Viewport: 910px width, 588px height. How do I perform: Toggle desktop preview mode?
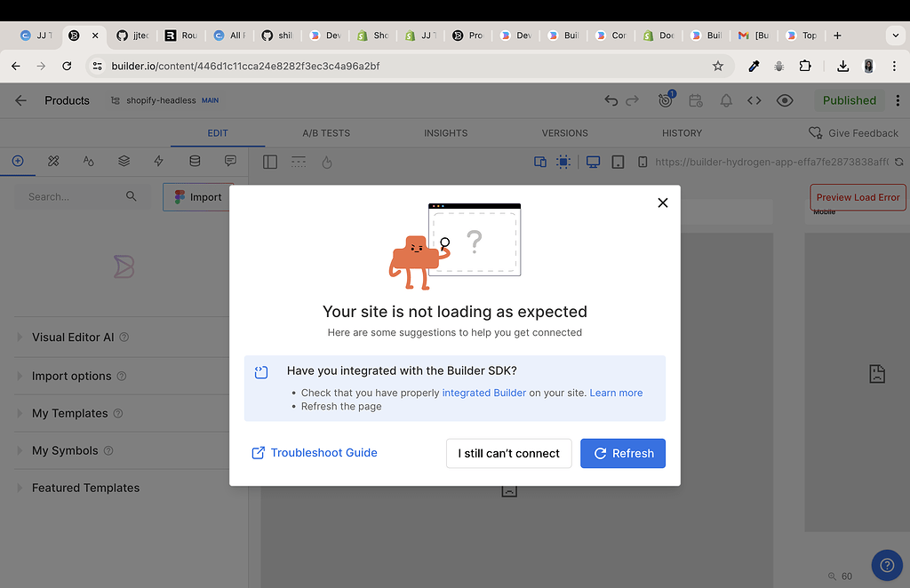[x=592, y=163]
